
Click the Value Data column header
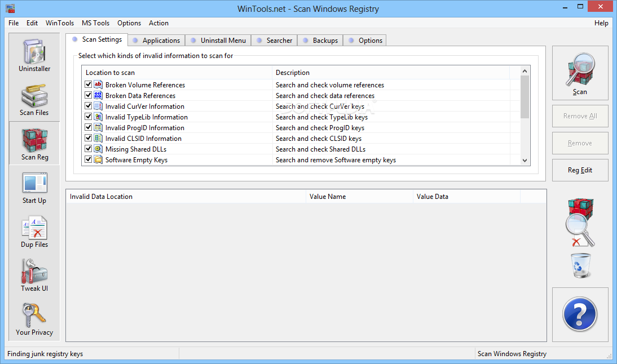point(466,197)
